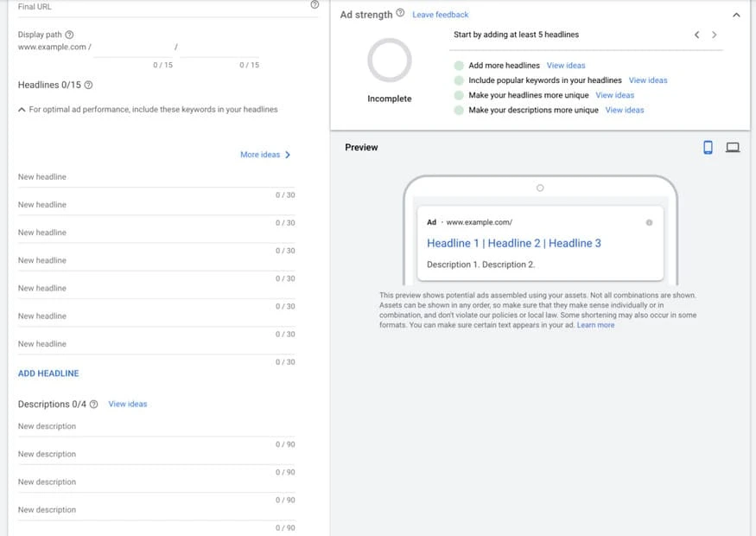Image resolution: width=756 pixels, height=536 pixels.
Task: Click the next arrow for Ad strength suggestions
Action: point(714,35)
